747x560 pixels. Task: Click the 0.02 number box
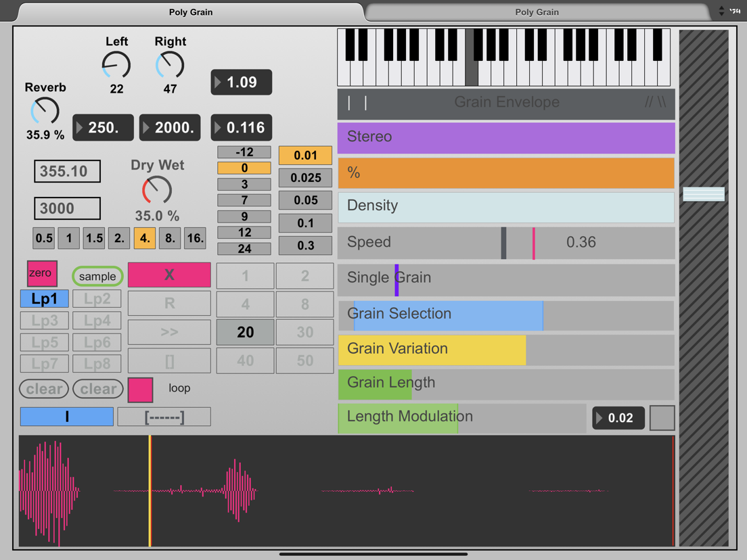click(618, 418)
